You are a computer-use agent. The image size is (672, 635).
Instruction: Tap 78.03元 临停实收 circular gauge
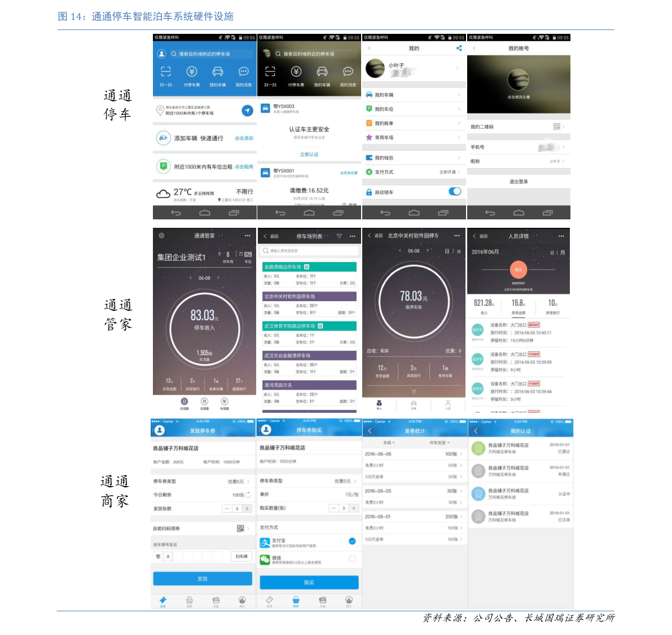coord(414,301)
